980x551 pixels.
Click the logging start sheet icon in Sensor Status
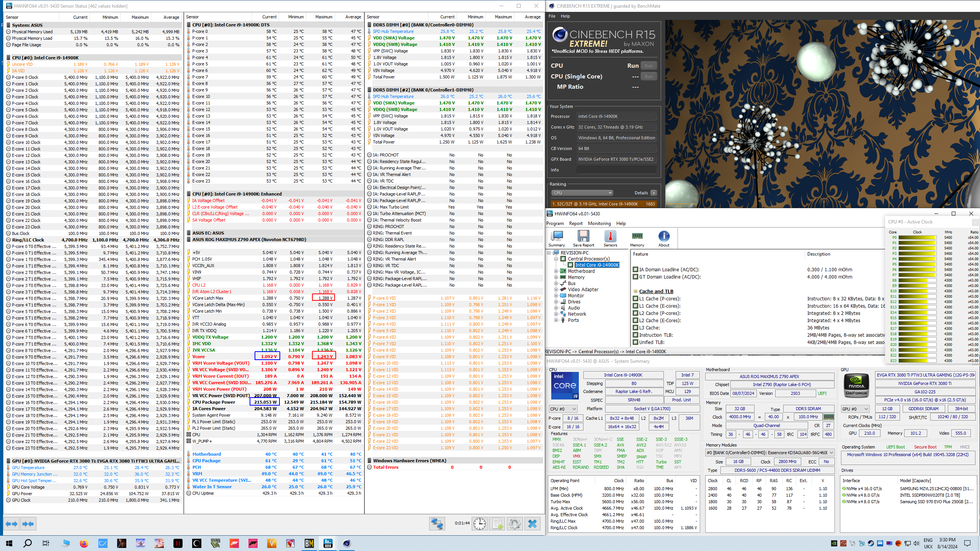[497, 523]
